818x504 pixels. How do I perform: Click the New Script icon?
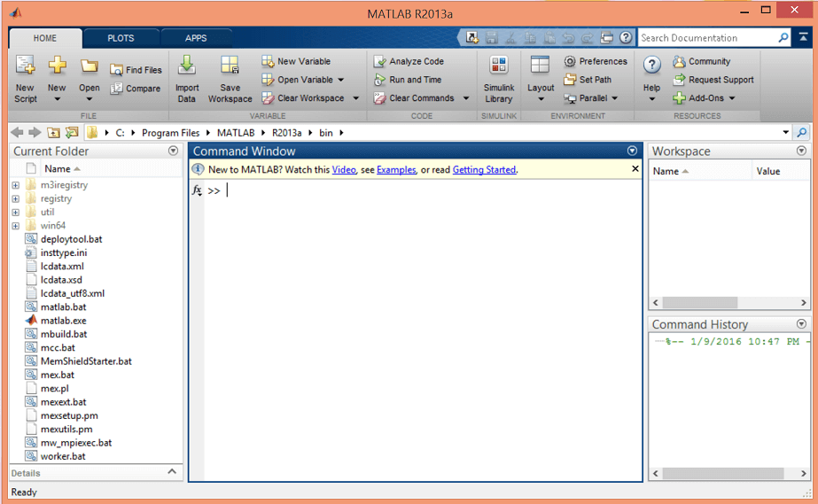pyautogui.click(x=25, y=66)
